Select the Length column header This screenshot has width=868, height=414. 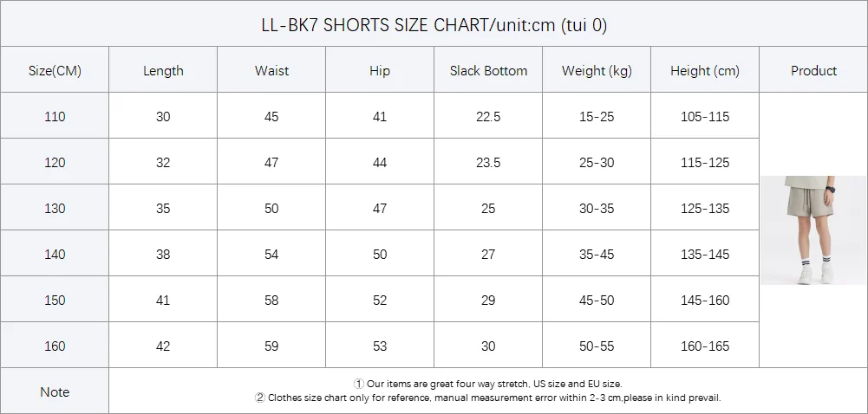[163, 71]
